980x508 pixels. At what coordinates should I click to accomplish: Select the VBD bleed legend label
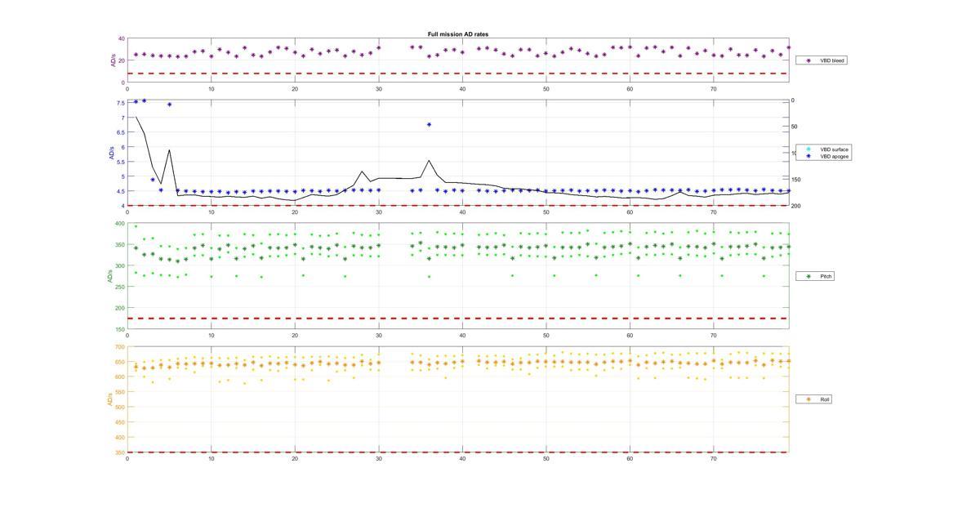tap(832, 60)
